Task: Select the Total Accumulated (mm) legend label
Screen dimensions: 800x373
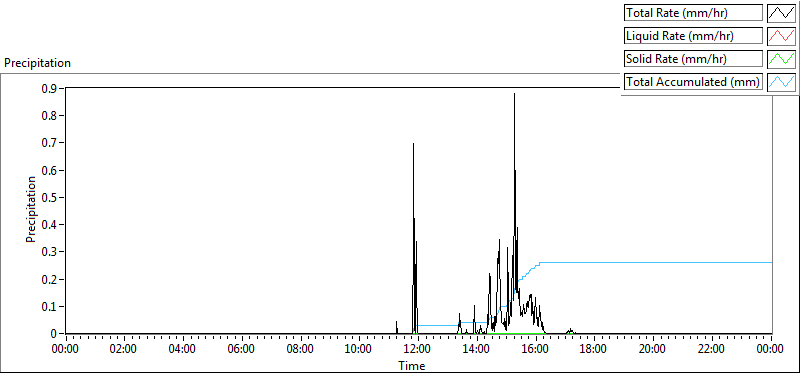Action: point(693,82)
